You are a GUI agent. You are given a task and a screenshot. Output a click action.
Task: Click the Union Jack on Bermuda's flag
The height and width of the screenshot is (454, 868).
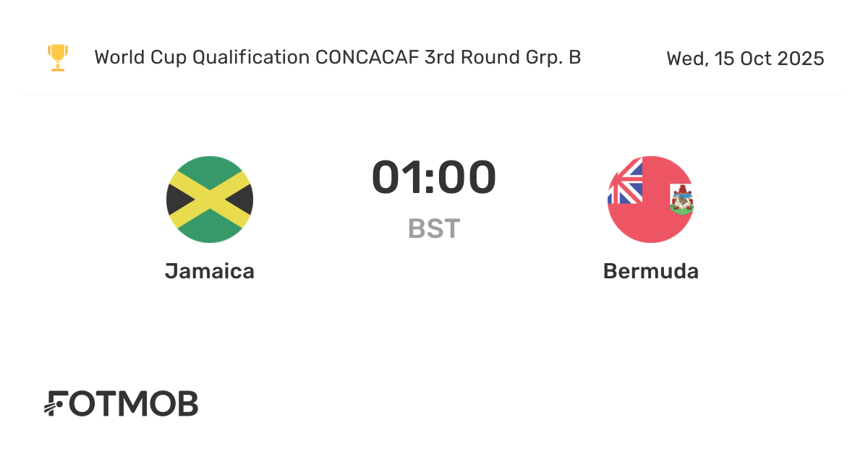click(x=626, y=181)
